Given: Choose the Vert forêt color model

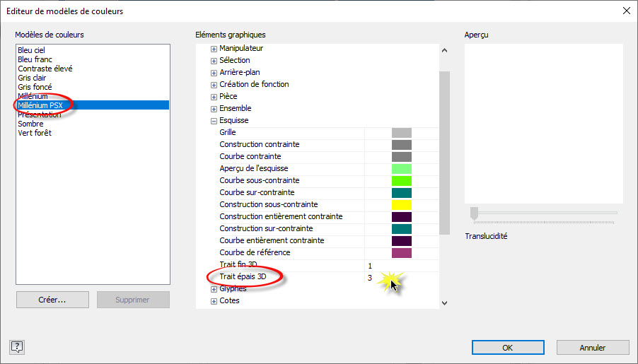Looking at the screenshot, I should click(35, 133).
